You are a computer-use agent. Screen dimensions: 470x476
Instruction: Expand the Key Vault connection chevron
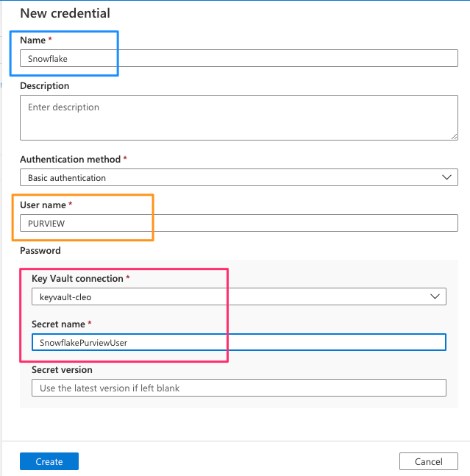[x=434, y=296]
